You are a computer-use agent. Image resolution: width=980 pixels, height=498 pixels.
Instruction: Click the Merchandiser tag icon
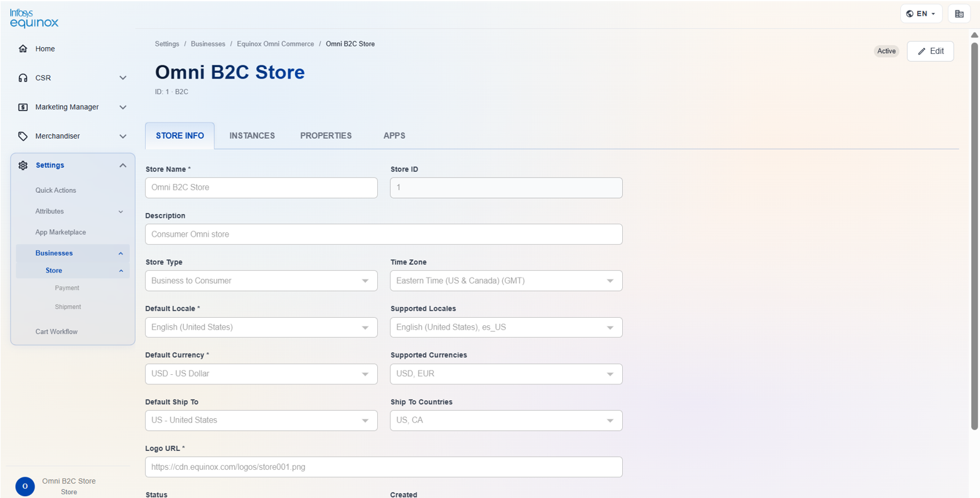tap(23, 136)
